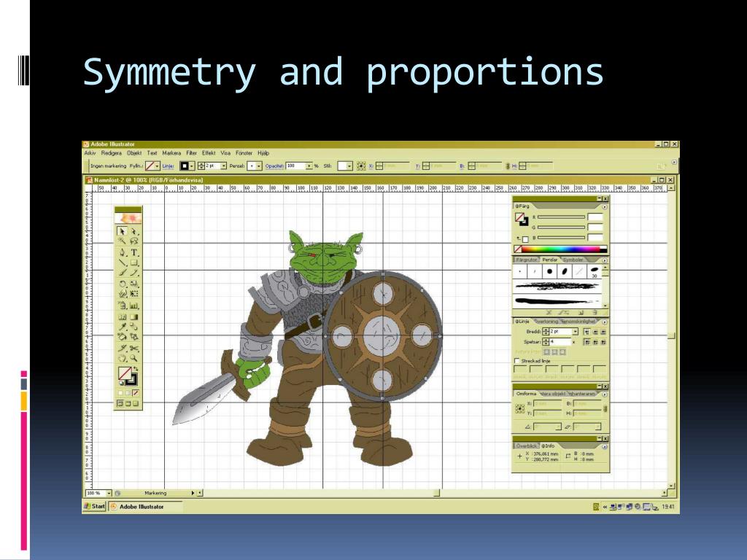This screenshot has width=747, height=560.
Task: Select the Pen tool in toolbox
Action: pyautogui.click(x=122, y=252)
